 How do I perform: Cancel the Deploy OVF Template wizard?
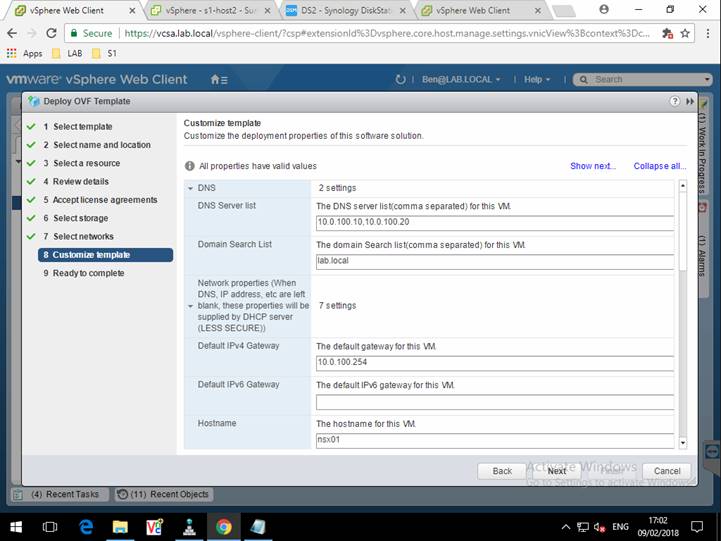pos(667,471)
